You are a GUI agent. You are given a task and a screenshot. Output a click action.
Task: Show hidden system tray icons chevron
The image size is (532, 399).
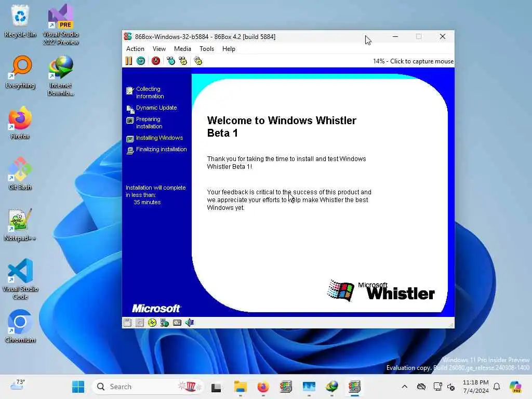click(x=404, y=387)
